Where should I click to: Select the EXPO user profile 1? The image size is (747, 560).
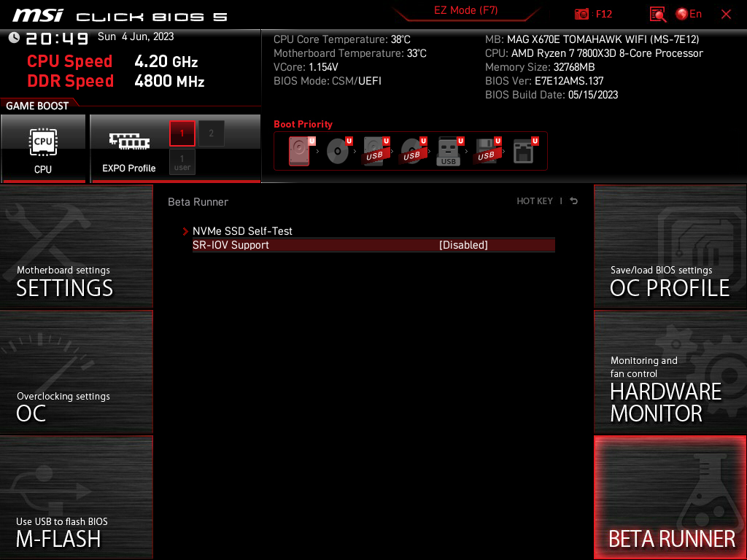[182, 162]
